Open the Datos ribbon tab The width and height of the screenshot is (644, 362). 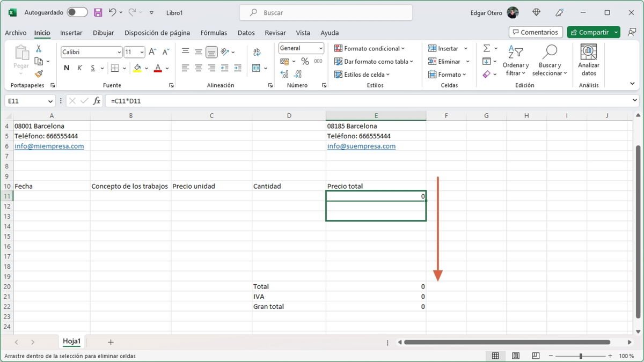tap(246, 33)
